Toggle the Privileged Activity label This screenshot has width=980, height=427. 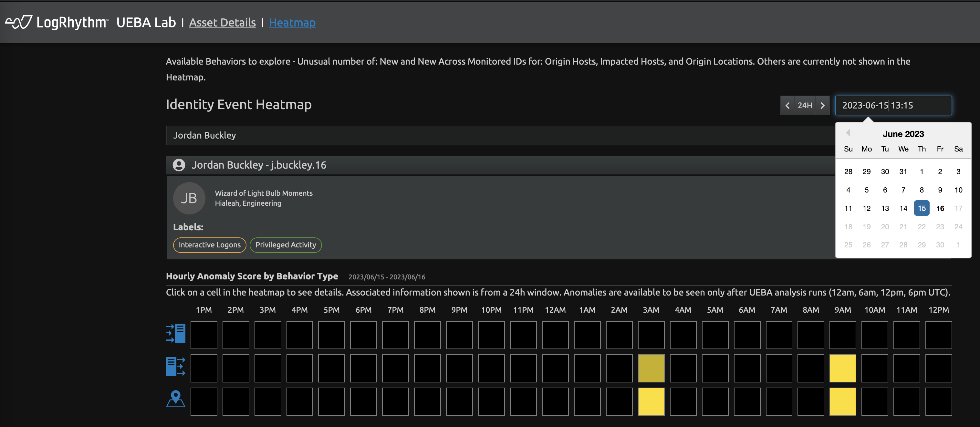[x=285, y=245]
